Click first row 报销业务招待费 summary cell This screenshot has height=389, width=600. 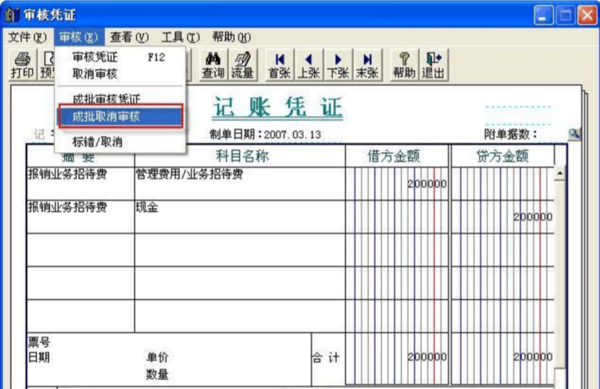80,184
